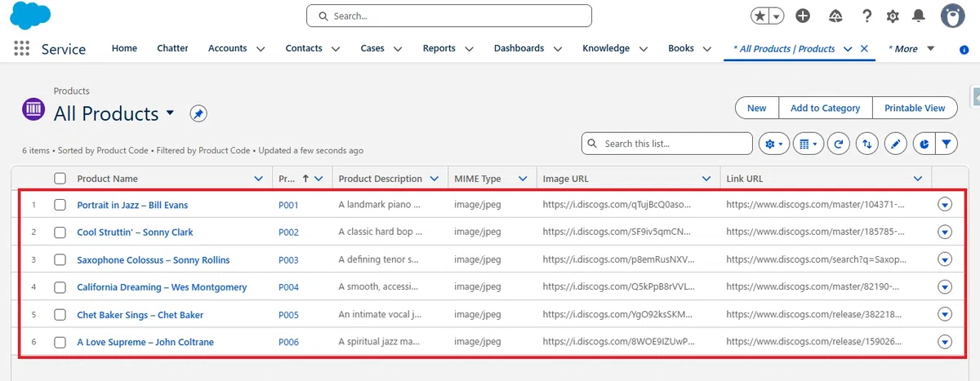Select the California Dreaming row checkbox
The height and width of the screenshot is (381, 980).
[x=60, y=287]
